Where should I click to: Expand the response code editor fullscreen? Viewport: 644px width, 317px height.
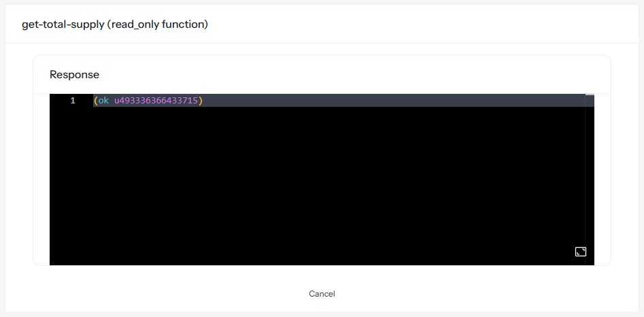point(580,252)
